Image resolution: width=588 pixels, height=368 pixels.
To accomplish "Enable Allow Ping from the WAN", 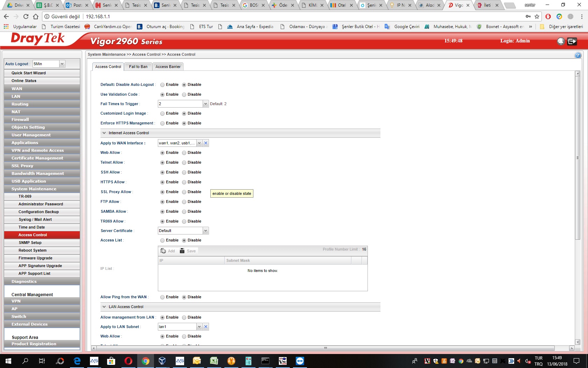I will coord(162,297).
